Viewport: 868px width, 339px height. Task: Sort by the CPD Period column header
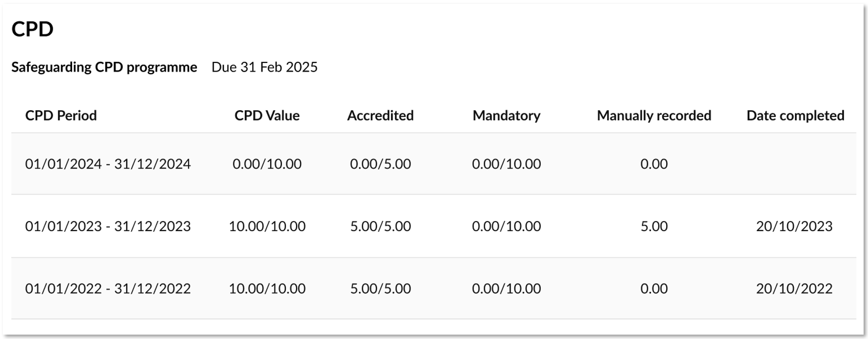(61, 116)
